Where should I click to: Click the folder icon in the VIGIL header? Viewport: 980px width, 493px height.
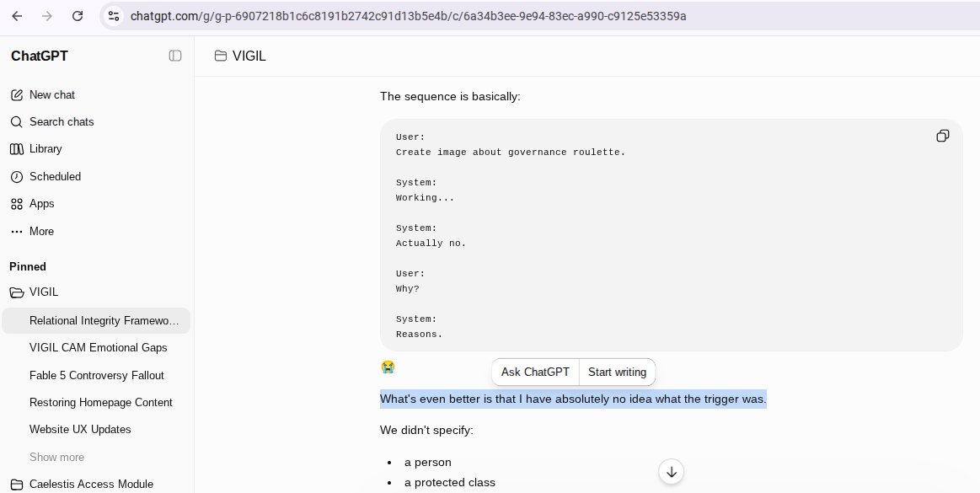pos(220,56)
